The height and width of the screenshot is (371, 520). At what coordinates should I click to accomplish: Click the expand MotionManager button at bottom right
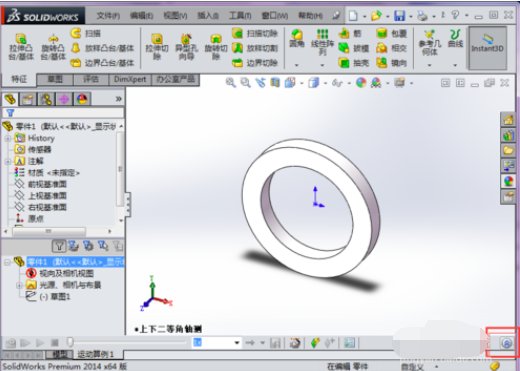[x=507, y=343]
